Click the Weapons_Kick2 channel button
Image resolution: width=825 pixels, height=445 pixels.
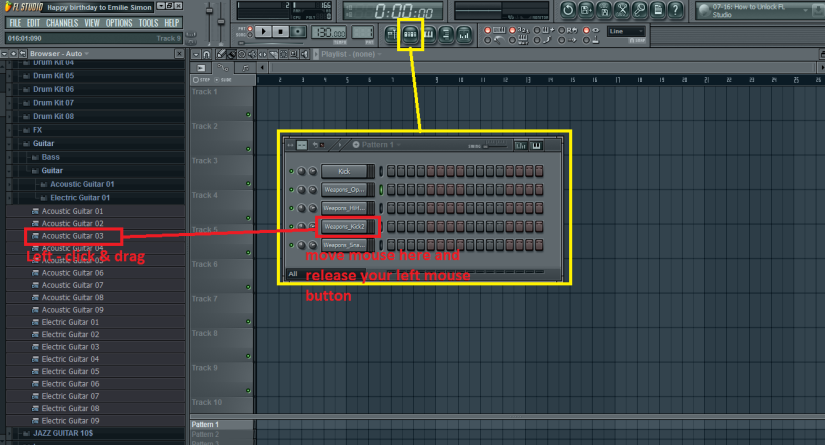coord(344,227)
